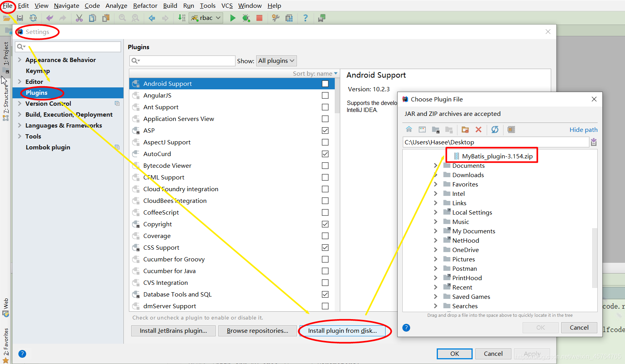Open the Refactor menu

(145, 5)
